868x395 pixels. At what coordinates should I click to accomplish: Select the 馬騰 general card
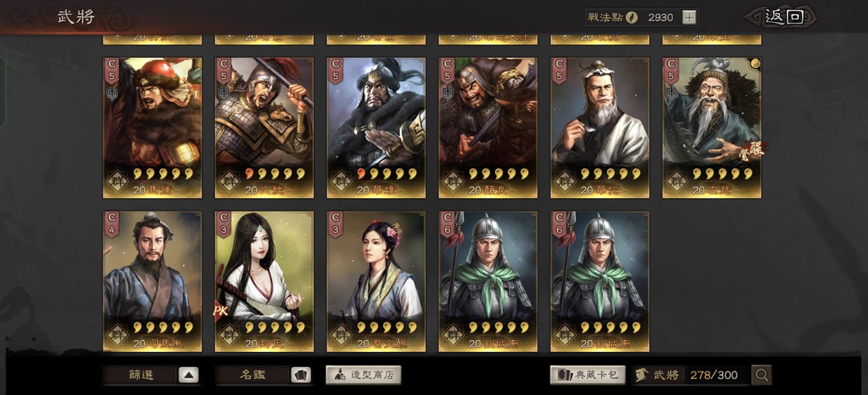[x=152, y=128]
